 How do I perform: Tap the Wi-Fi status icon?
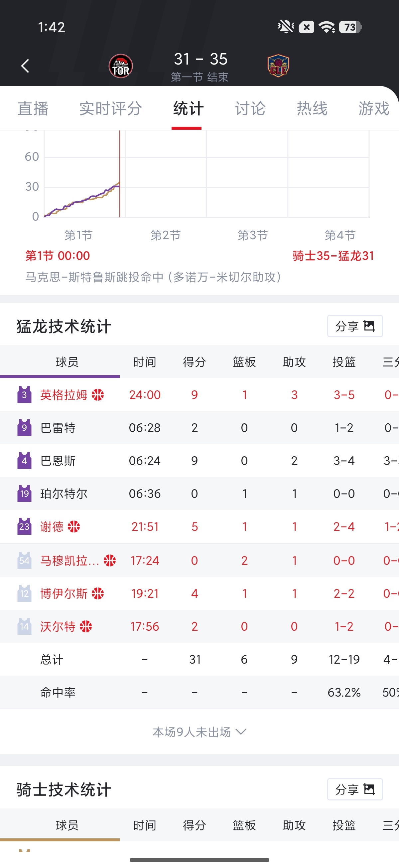(x=327, y=27)
